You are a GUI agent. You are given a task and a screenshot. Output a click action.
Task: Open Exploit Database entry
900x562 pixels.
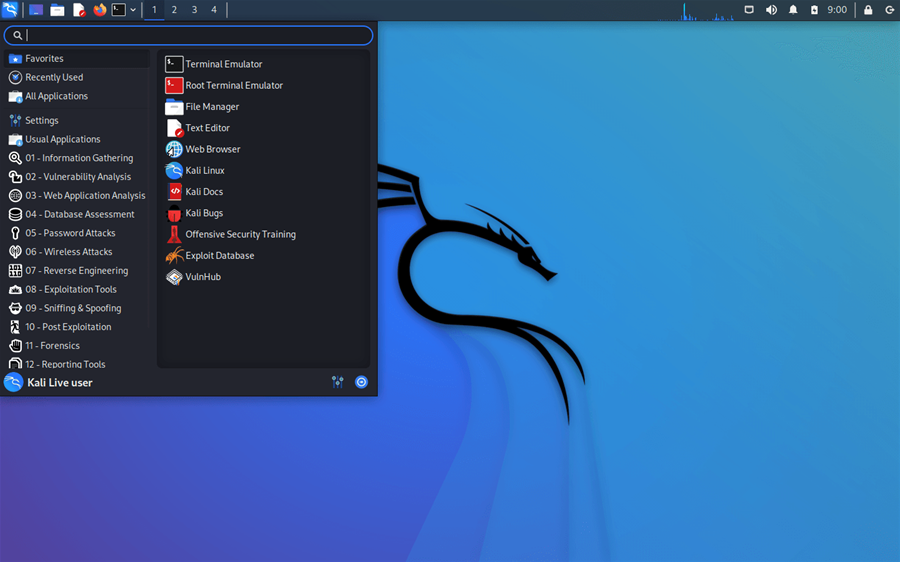coord(263,255)
